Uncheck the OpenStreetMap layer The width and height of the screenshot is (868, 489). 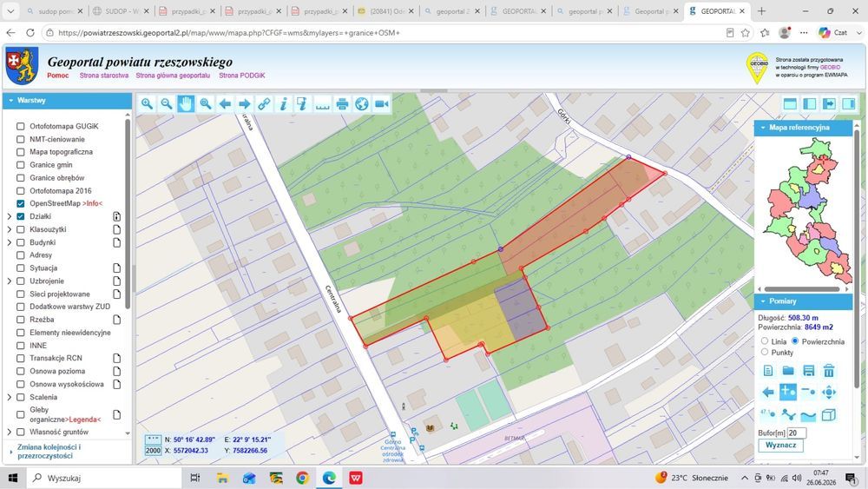(x=21, y=203)
